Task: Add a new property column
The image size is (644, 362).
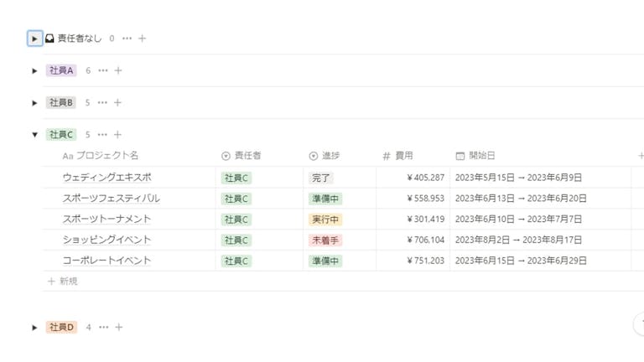Action: [641, 156]
